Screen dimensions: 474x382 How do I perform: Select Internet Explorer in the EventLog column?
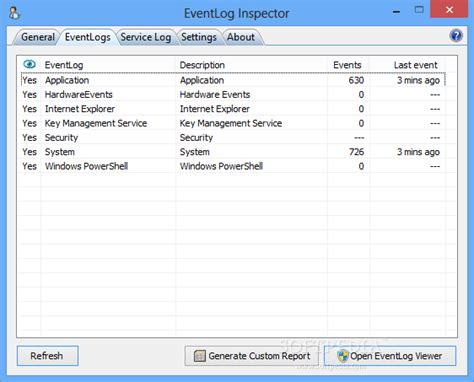80,109
